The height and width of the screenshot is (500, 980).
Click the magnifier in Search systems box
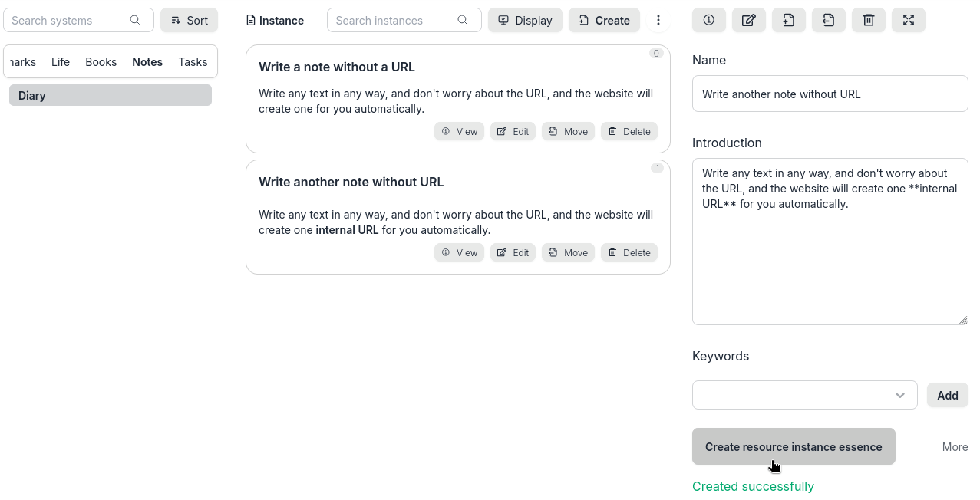coord(135,20)
